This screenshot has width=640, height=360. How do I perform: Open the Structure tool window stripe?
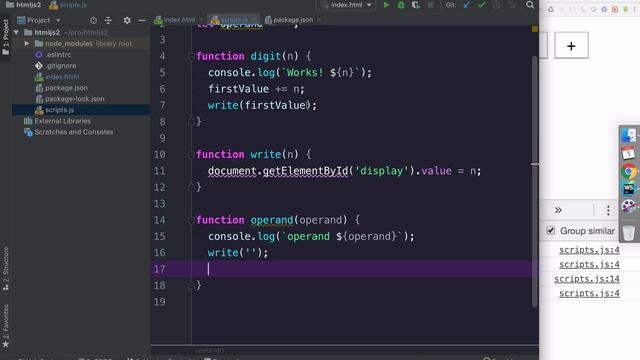click(x=6, y=268)
